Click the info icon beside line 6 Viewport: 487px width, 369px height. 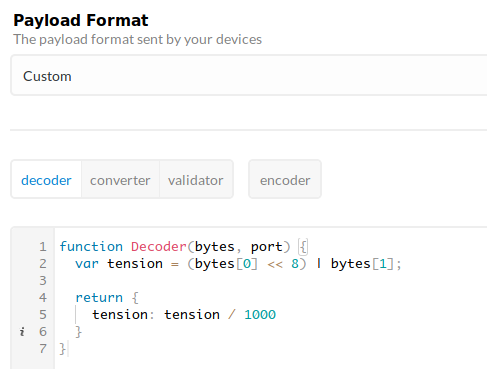(22, 332)
